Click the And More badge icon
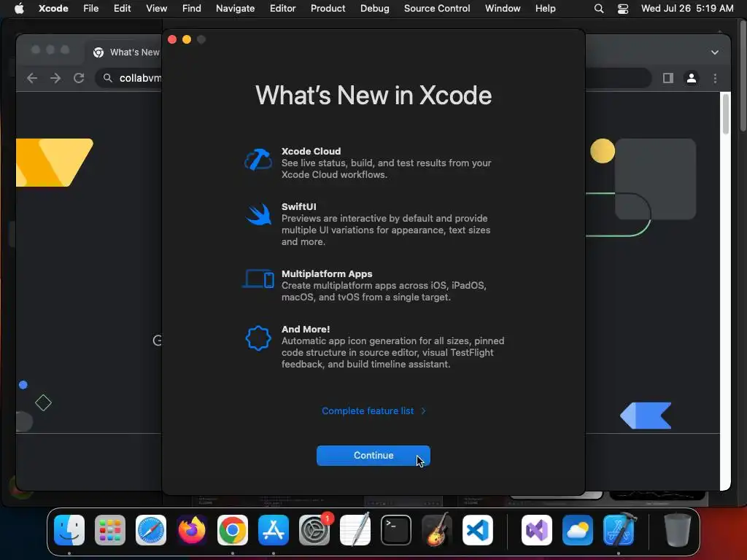Viewport: 747px width, 560px height. coord(258,338)
